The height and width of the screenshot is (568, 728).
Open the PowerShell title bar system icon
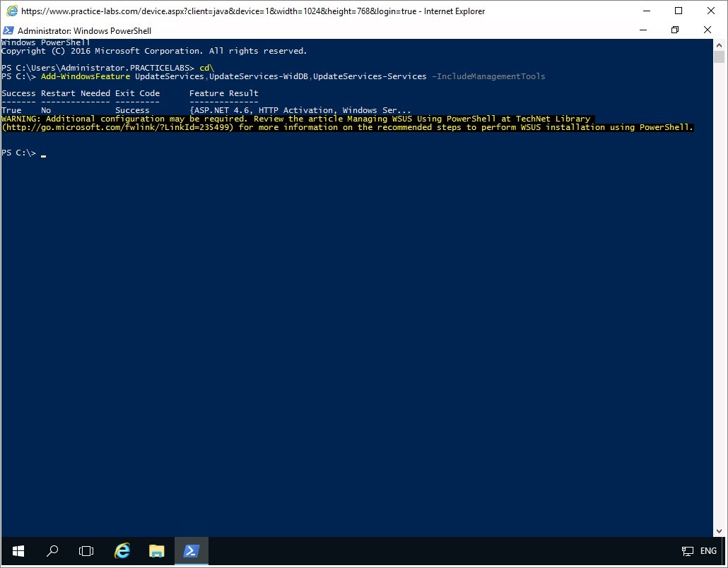tap(8, 30)
